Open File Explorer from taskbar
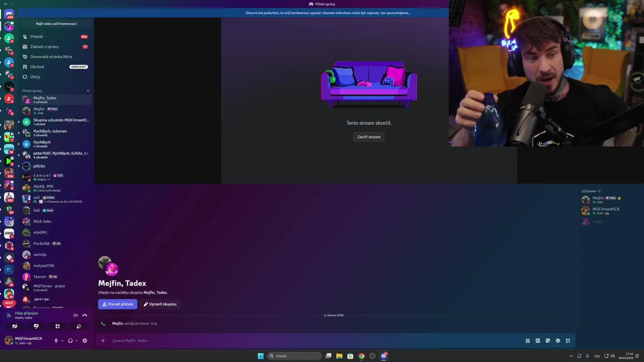This screenshot has height=362, width=644. (x=339, y=356)
